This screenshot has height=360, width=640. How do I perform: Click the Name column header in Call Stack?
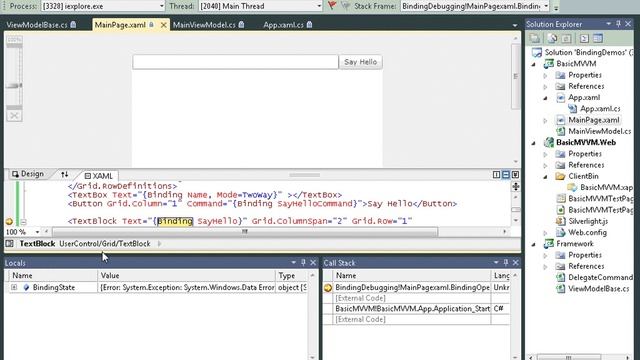412,276
